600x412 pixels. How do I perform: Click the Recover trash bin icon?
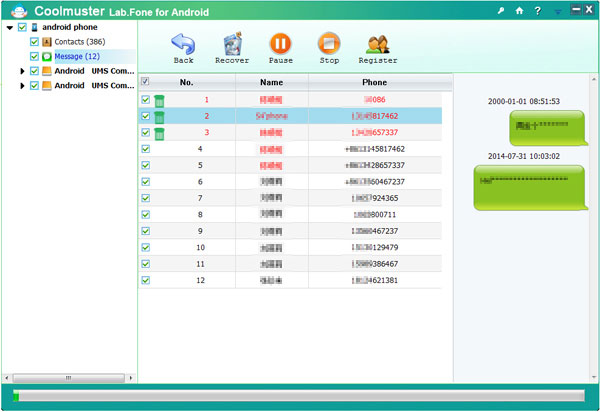(232, 43)
